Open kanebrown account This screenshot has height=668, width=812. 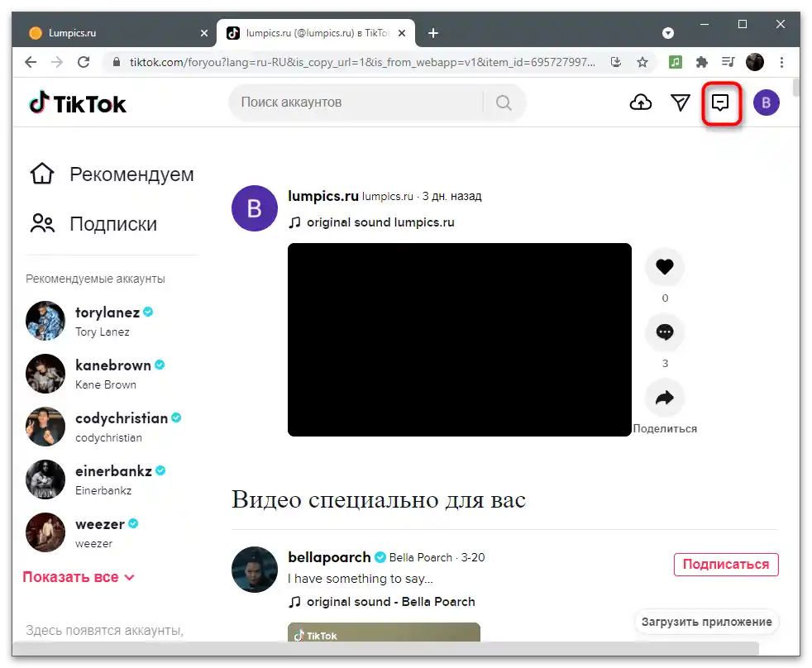pyautogui.click(x=113, y=365)
